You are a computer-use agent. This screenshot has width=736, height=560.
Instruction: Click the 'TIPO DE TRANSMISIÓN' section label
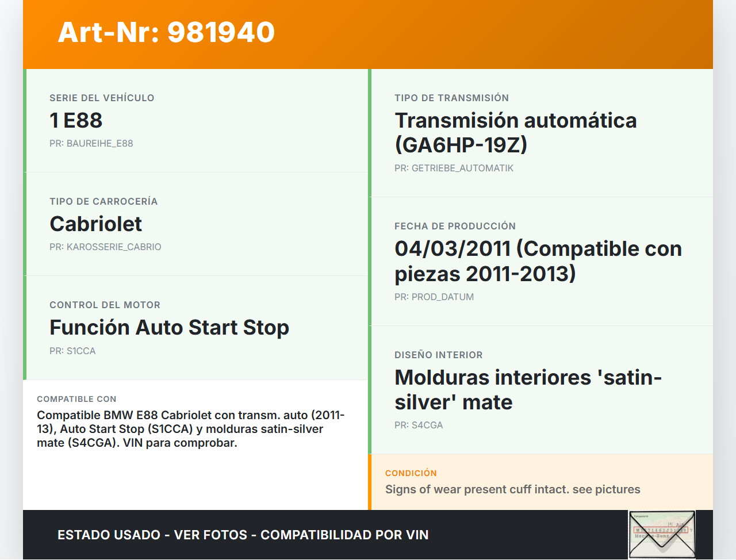(x=451, y=98)
